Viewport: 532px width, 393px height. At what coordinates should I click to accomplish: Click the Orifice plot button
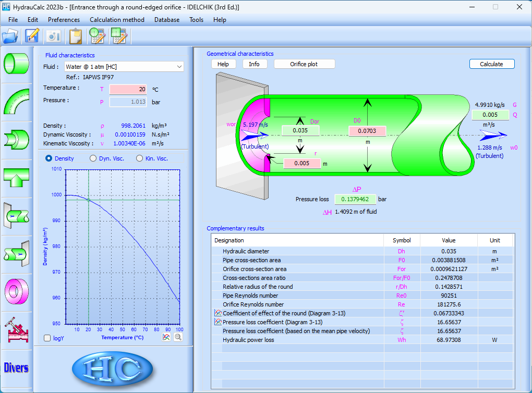(305, 64)
